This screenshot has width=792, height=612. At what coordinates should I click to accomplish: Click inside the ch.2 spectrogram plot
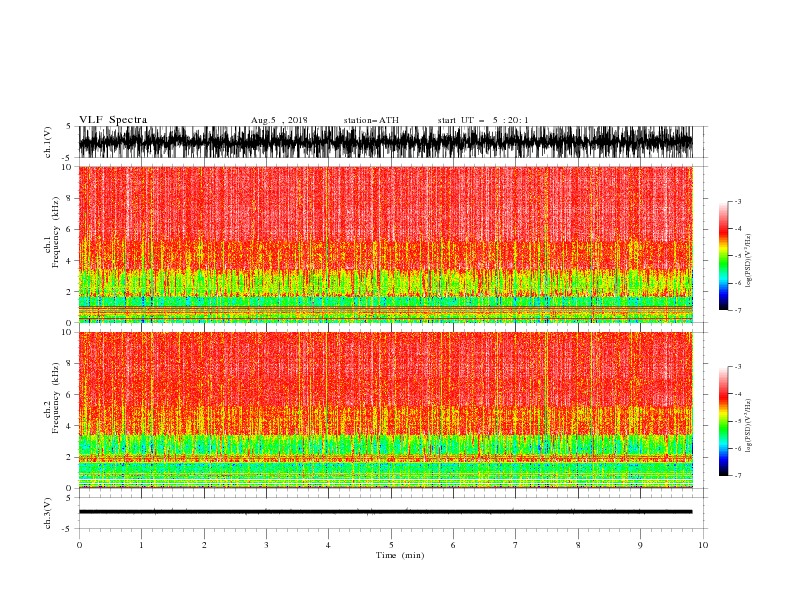coord(385,410)
